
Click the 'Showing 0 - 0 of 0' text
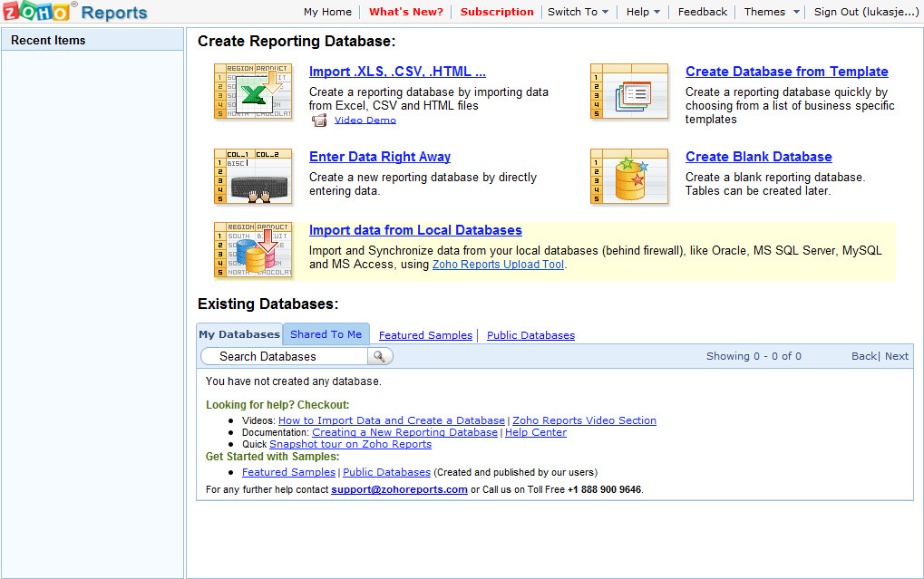point(754,356)
